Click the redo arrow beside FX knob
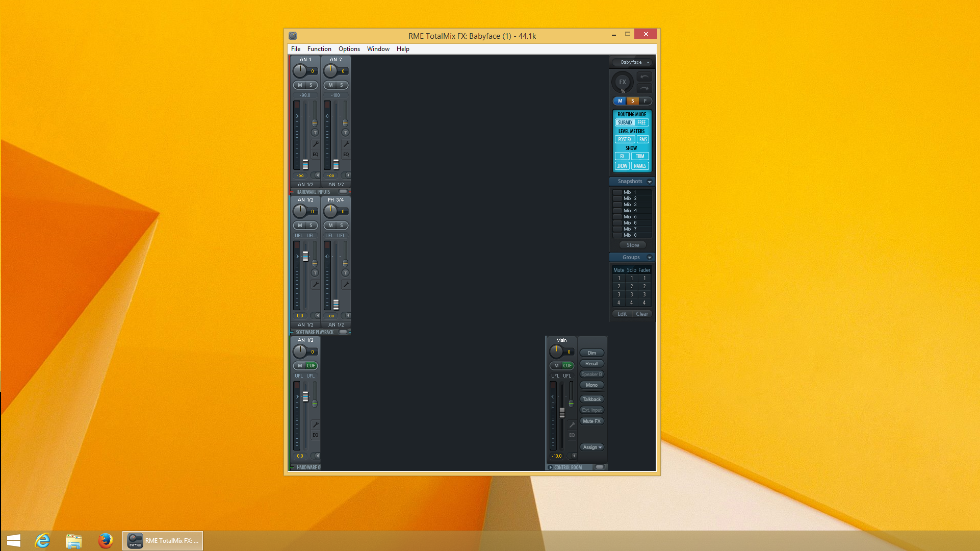Screen dimensions: 980x551 644,88
